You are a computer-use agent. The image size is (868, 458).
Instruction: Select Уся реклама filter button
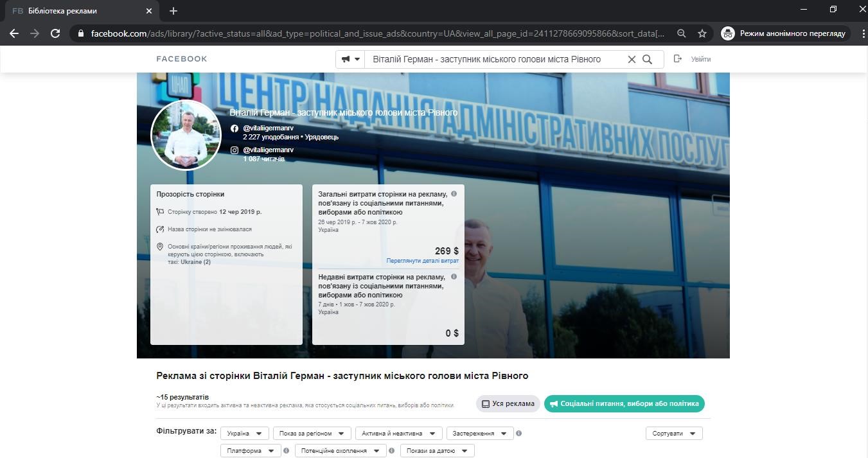tap(508, 403)
